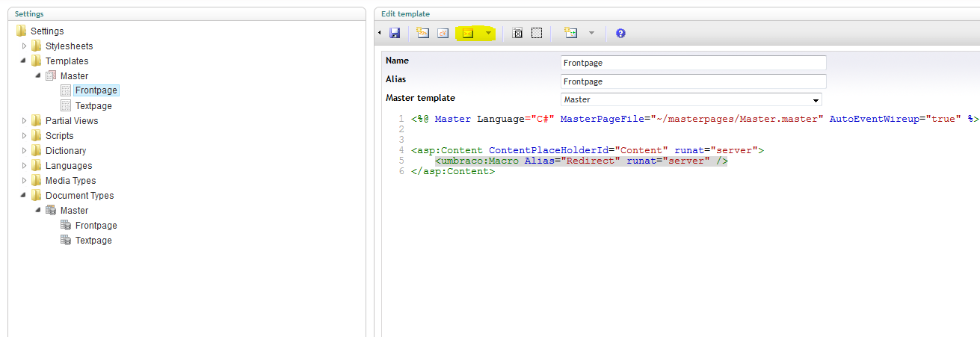Collapse the Master document type arrow
This screenshot has width=980, height=337.
point(39,211)
